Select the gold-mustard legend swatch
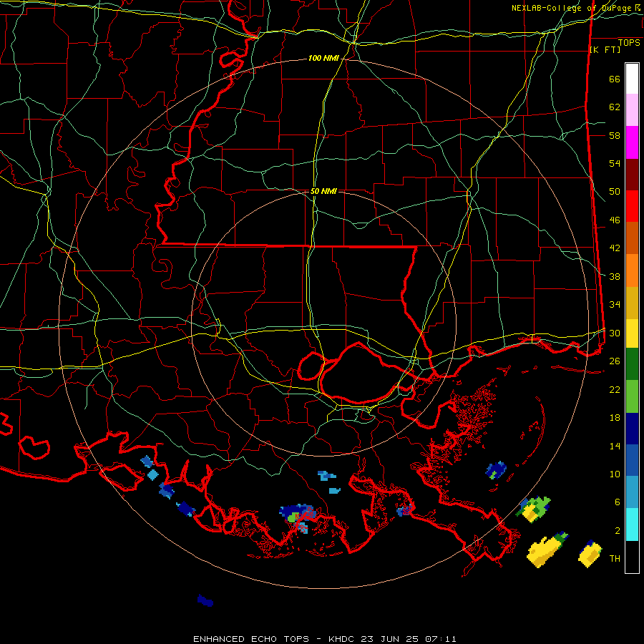 tap(632, 303)
